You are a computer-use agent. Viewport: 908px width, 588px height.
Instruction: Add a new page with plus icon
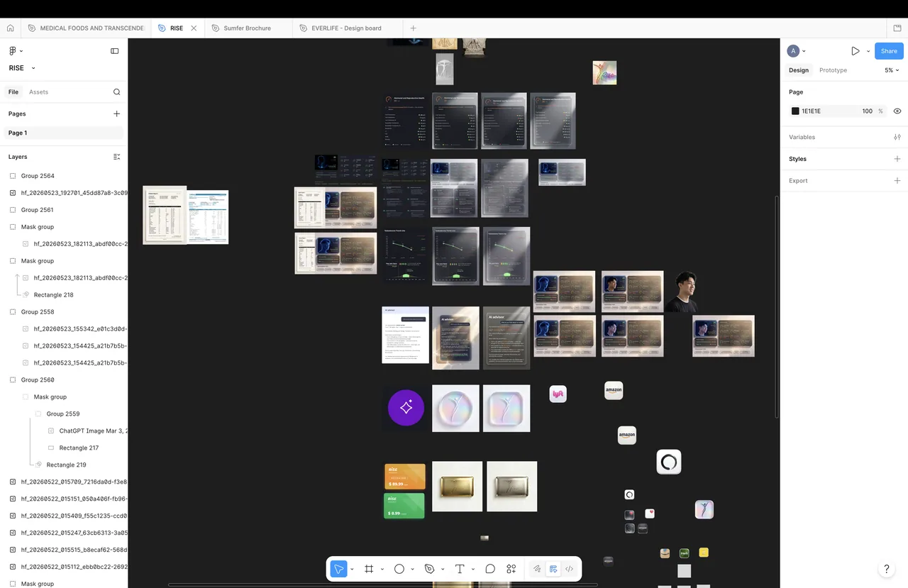[x=117, y=113]
